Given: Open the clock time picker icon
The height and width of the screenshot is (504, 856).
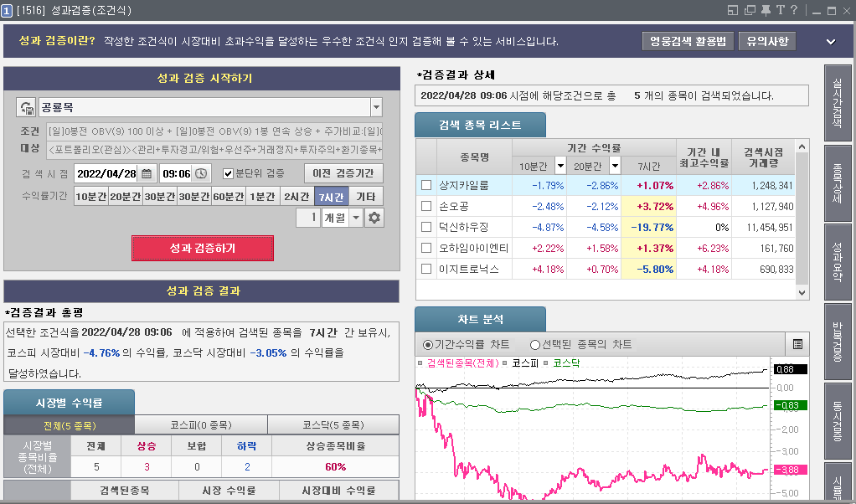Looking at the screenshot, I should [202, 173].
